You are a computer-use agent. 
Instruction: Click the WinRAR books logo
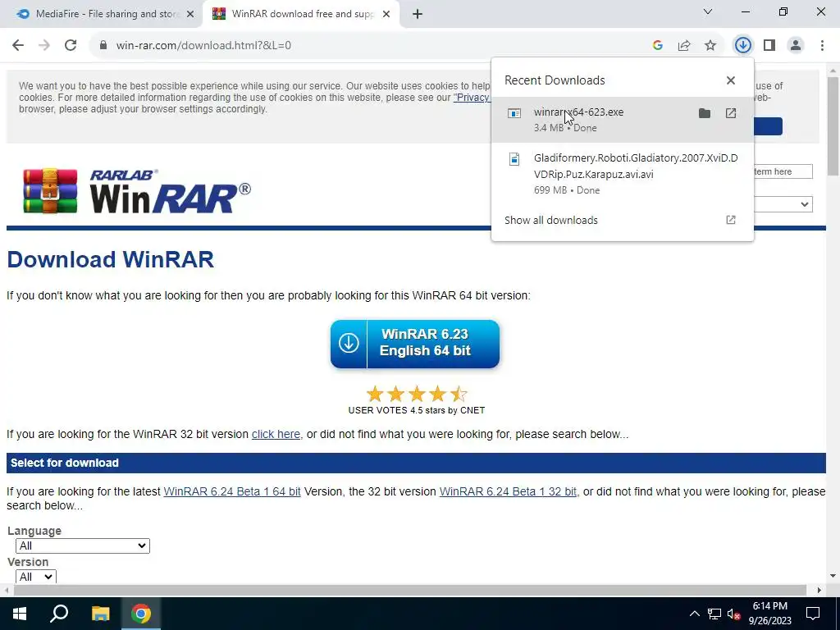pyautogui.click(x=50, y=190)
